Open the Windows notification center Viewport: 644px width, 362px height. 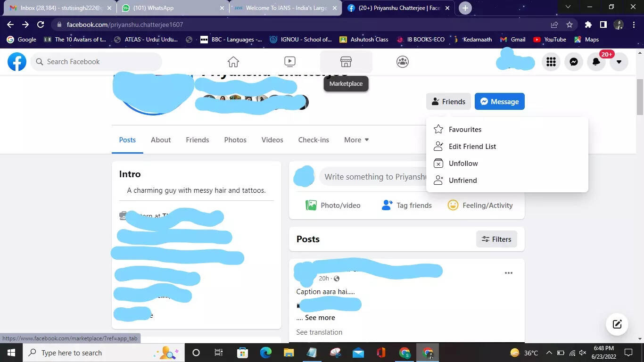pos(628,353)
